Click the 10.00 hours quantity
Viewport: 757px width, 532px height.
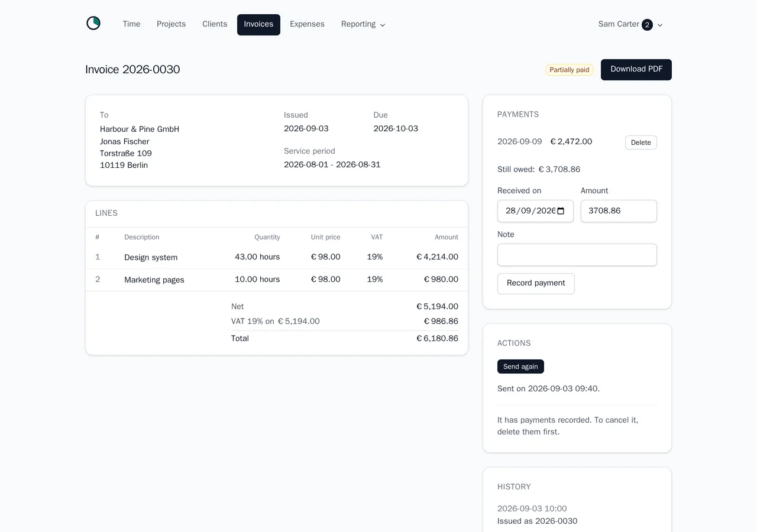pyautogui.click(x=257, y=280)
